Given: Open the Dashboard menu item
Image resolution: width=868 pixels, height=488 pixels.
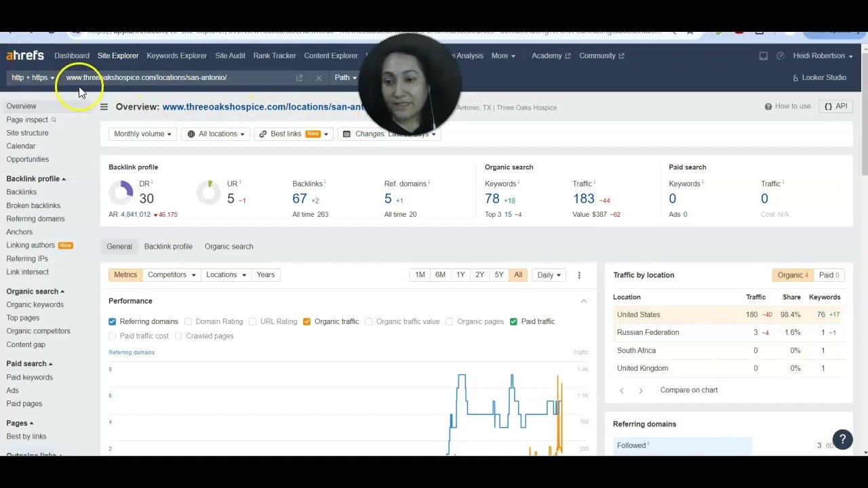Looking at the screenshot, I should pos(72,56).
